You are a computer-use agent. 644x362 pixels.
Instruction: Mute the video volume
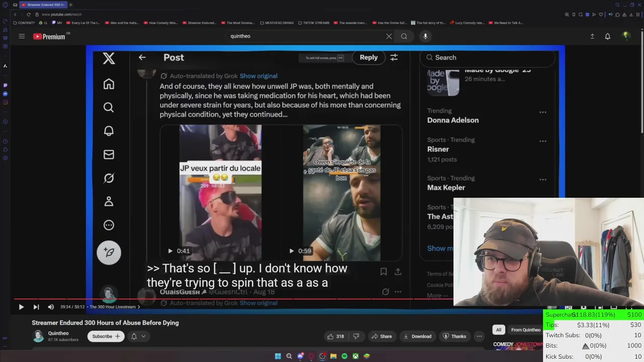pyautogui.click(x=51, y=307)
